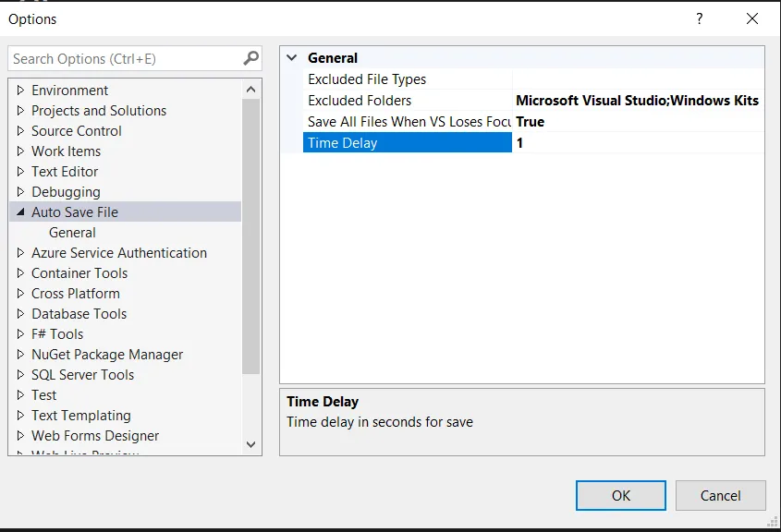Select F# Tools category
The image size is (781, 532).
click(x=57, y=334)
